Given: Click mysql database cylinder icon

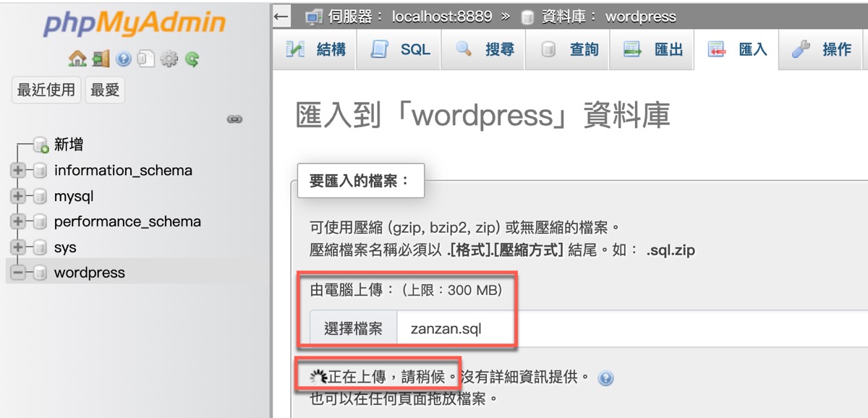Looking at the screenshot, I should click(x=41, y=197).
